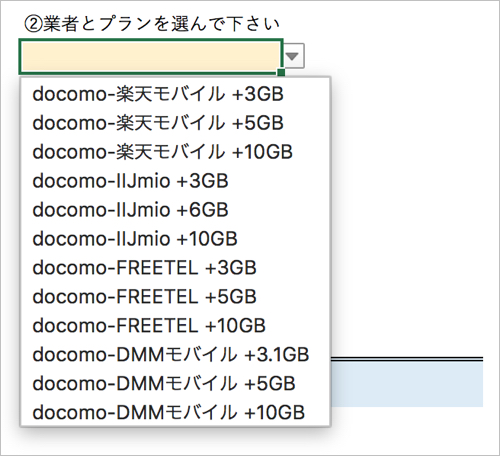Click the ②業者とプランを選んで下さい label cell
This screenshot has width=500, height=456.
coord(152,24)
